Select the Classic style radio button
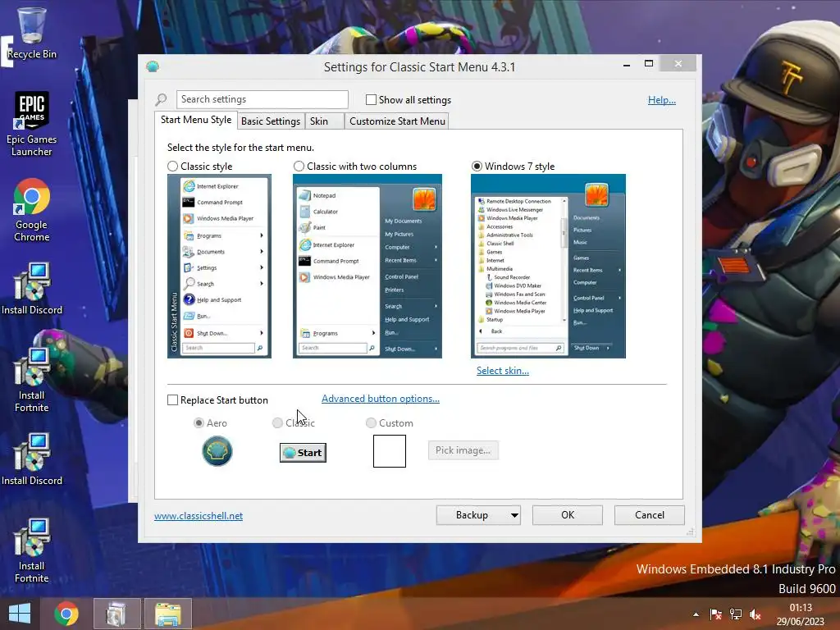The height and width of the screenshot is (630, 840). point(172,167)
